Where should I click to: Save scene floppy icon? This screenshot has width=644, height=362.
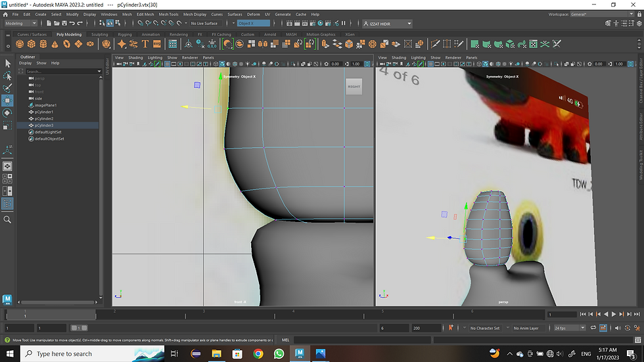pyautogui.click(x=64, y=24)
